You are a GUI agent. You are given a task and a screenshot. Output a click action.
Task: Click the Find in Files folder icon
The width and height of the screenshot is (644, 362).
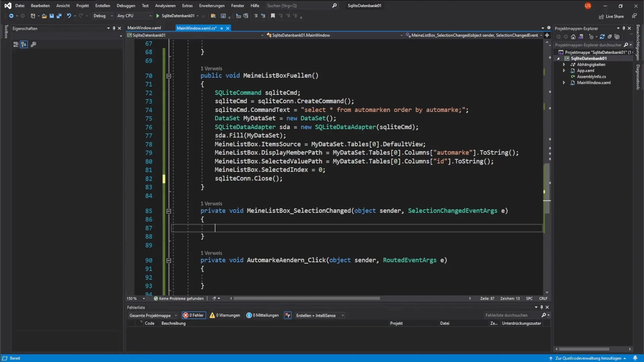(x=213, y=16)
